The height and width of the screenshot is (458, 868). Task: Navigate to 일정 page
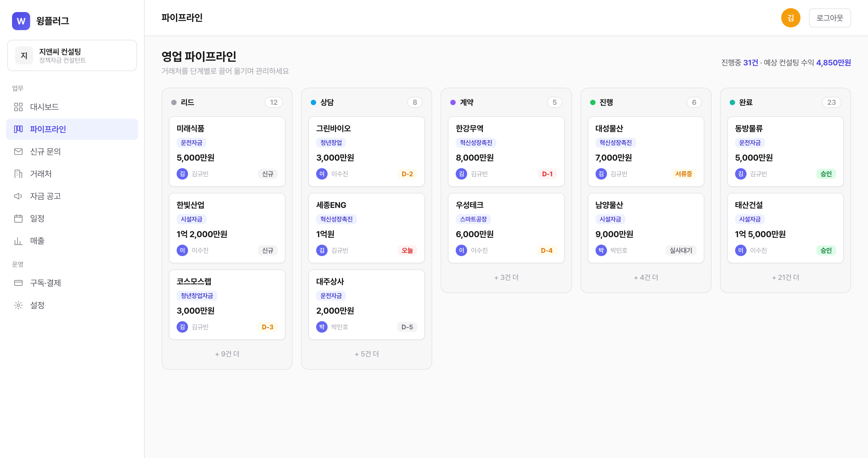[x=72, y=218]
